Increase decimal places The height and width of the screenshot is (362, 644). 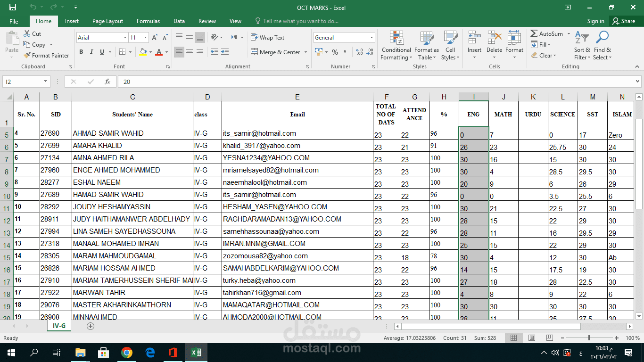coord(359,52)
